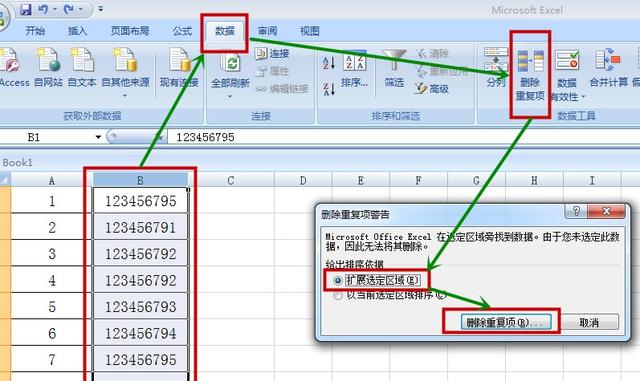Select the column B header
This screenshot has height=381, width=640.
click(140, 180)
